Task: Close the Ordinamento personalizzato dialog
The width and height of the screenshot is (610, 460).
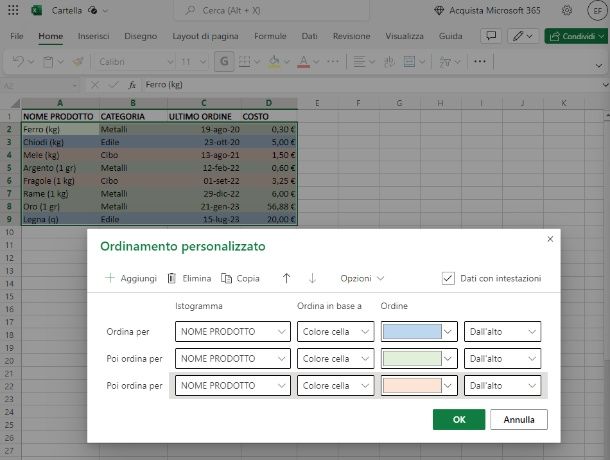Action: (550, 239)
